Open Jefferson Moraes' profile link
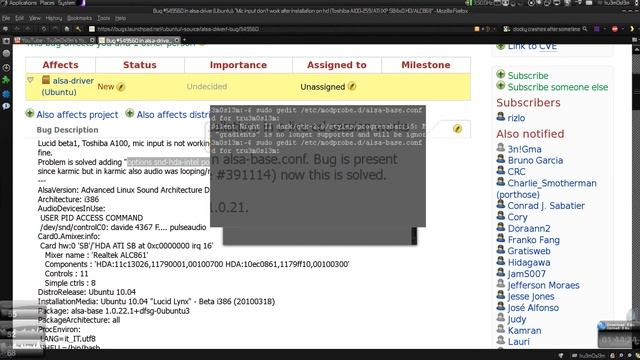Image resolution: width=640 pixels, height=360 pixels. 543,285
